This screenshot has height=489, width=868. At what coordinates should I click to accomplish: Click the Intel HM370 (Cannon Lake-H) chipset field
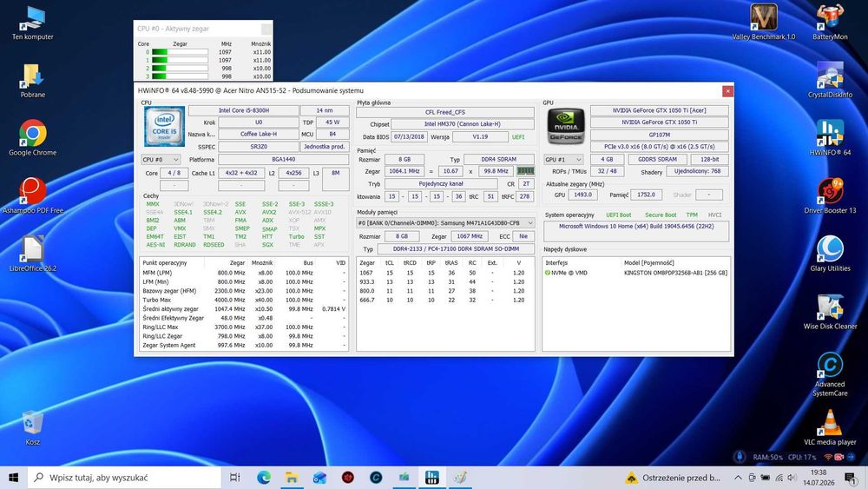(x=463, y=124)
